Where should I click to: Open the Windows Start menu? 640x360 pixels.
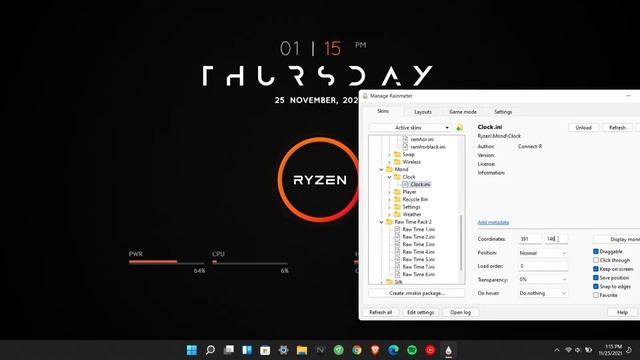coord(191,350)
